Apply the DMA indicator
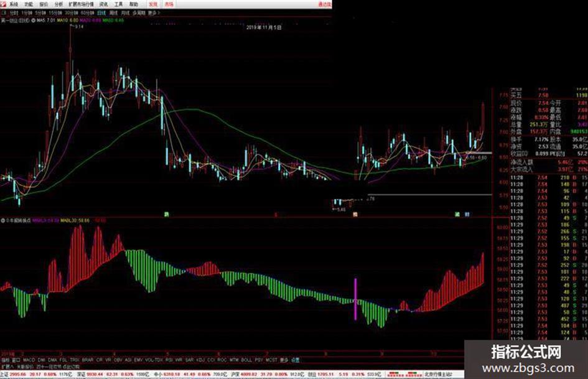 (52, 360)
